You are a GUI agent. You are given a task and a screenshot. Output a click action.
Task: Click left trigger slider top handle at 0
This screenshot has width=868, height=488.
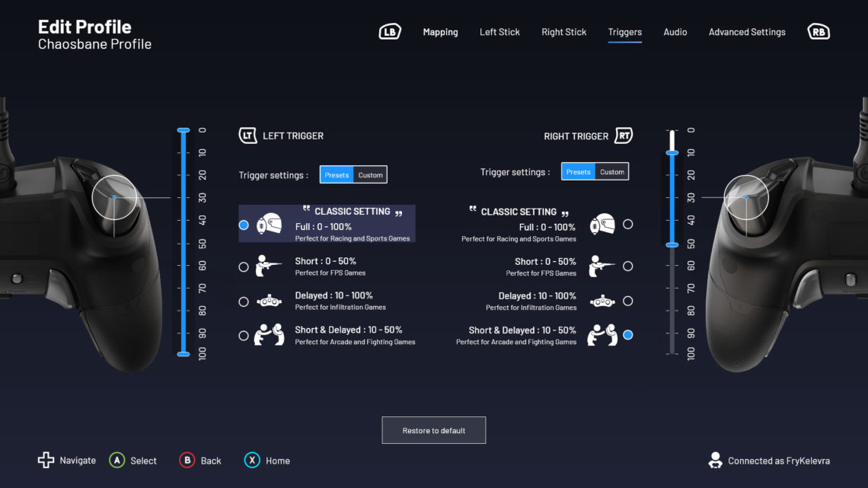183,130
